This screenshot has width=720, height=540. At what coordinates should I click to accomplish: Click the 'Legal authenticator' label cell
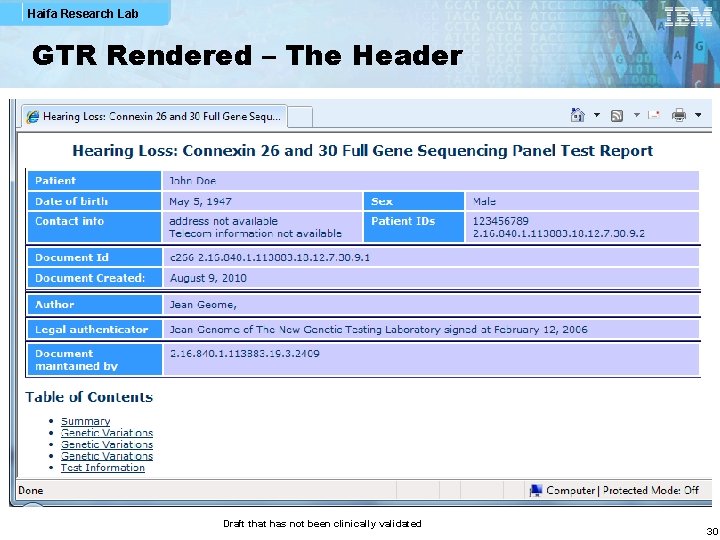94,329
